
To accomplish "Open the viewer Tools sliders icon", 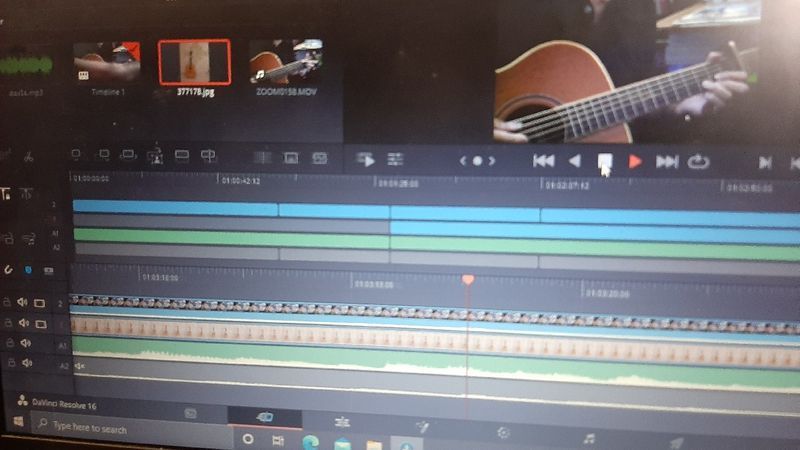I will click(395, 160).
